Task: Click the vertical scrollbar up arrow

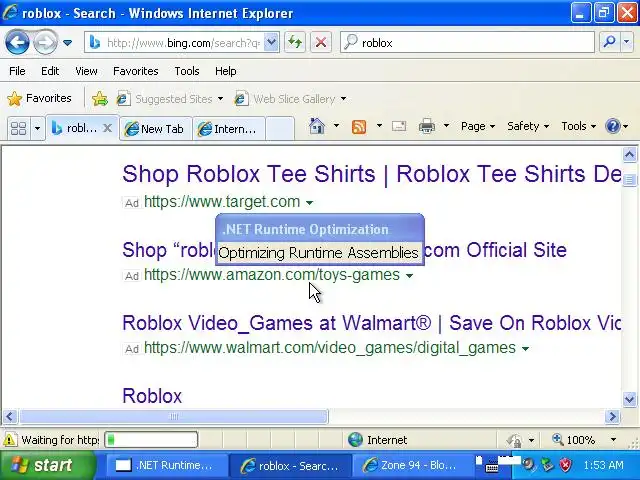Action: (x=629, y=154)
